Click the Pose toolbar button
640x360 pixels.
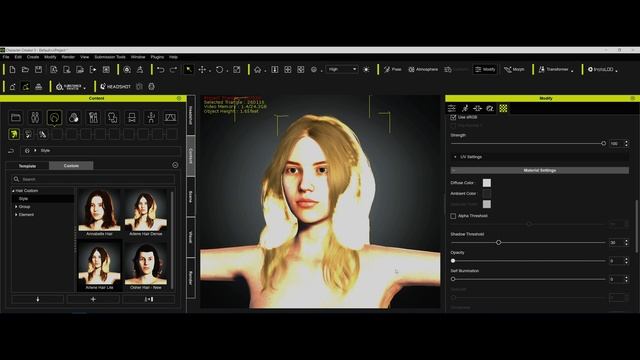393,69
